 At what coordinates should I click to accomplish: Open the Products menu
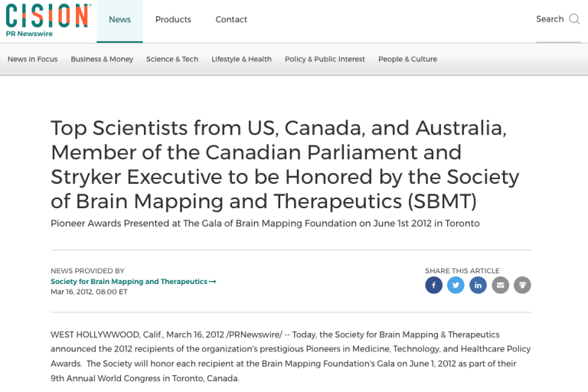tap(173, 20)
